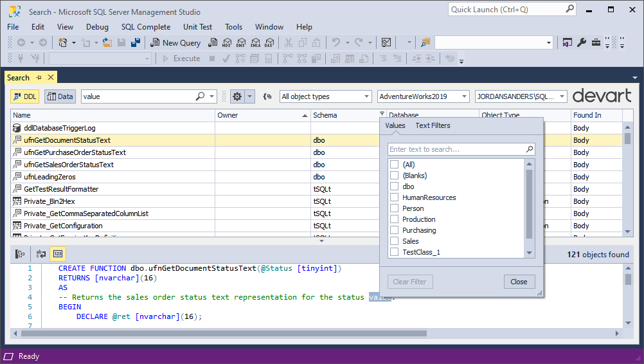Image resolution: width=644 pixels, height=364 pixels.
Task: Click the New Project icon
Action: pyautogui.click(x=62, y=42)
